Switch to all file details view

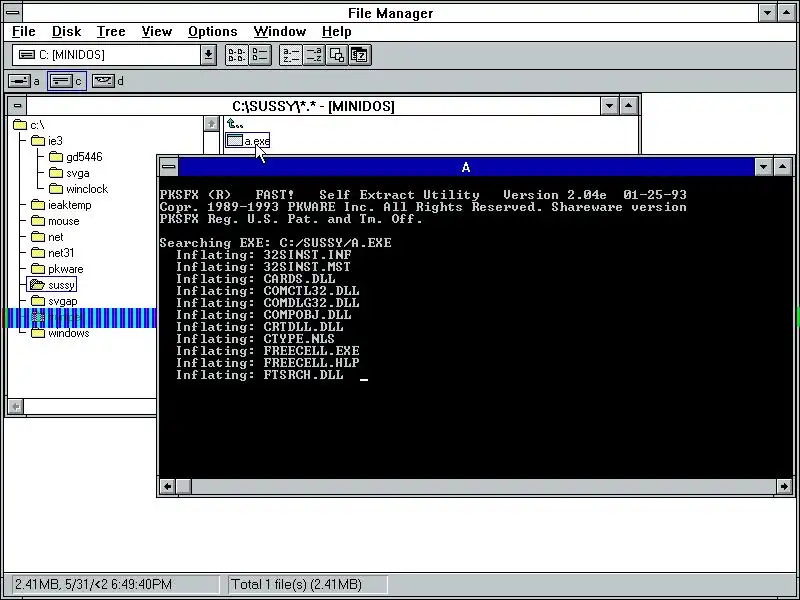pos(260,55)
